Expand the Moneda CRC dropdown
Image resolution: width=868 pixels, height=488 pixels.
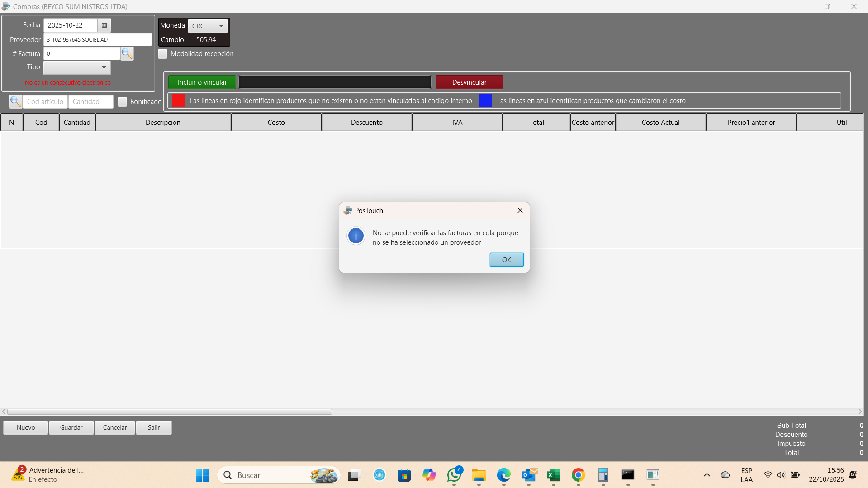tap(208, 26)
